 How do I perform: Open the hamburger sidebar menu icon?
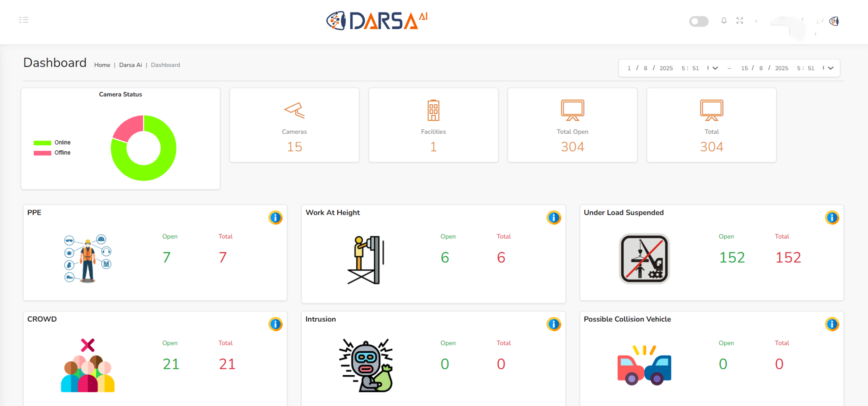pyautogui.click(x=23, y=20)
